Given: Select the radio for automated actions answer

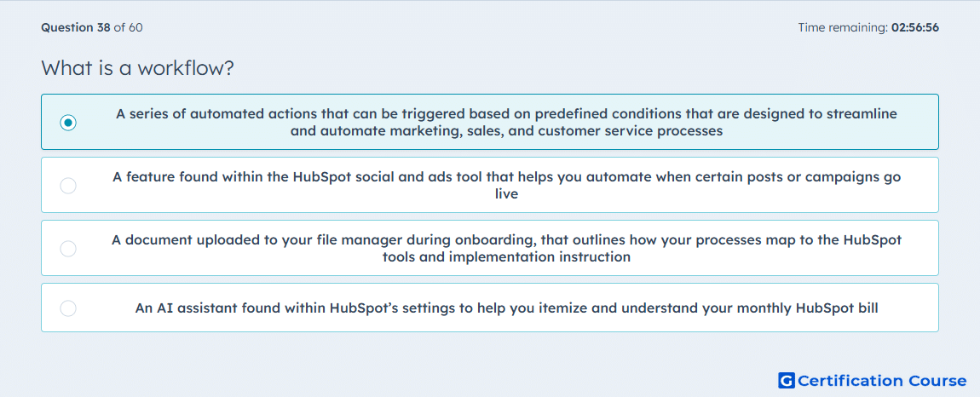Looking at the screenshot, I should 68,123.
